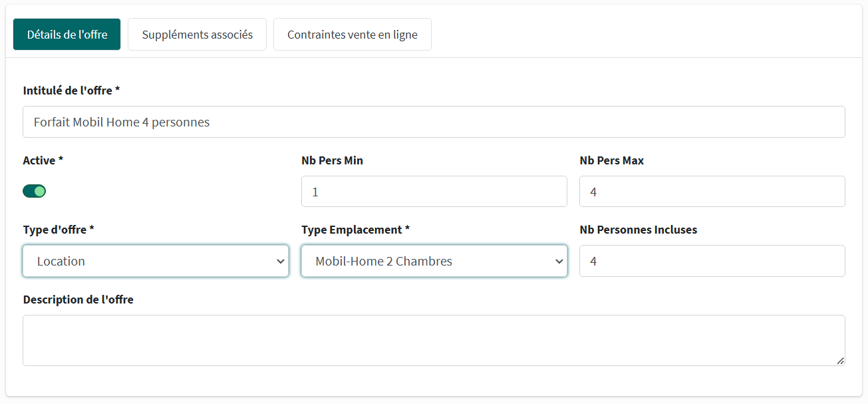Focus the Nb Pers Min field

tap(434, 192)
